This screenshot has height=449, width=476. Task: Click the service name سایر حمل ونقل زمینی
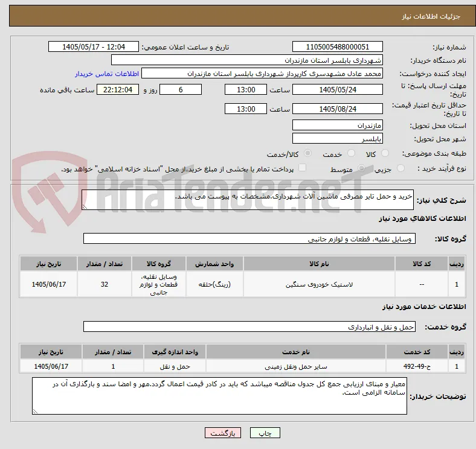coord(296,366)
